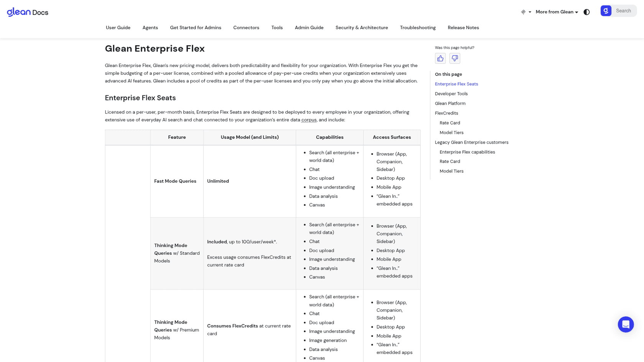Click the thumbs up helpful icon

click(440, 58)
